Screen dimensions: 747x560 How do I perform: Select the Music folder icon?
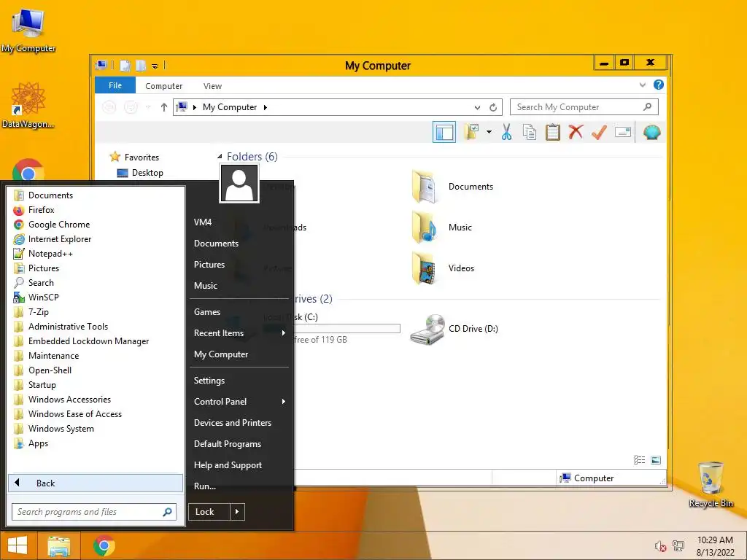coord(425,227)
